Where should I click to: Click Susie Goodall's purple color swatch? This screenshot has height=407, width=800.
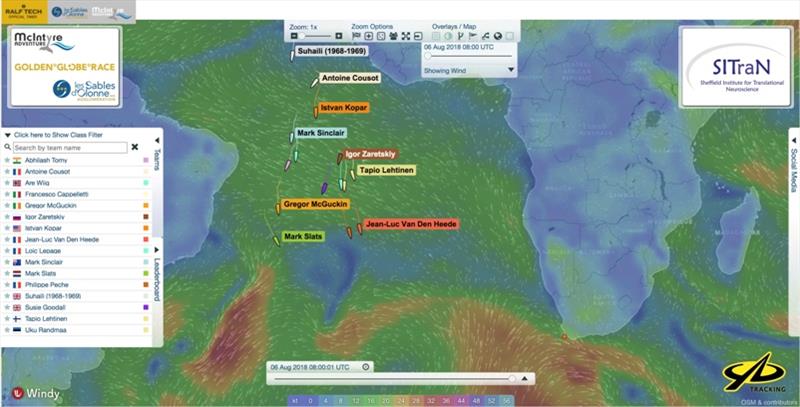tap(146, 308)
